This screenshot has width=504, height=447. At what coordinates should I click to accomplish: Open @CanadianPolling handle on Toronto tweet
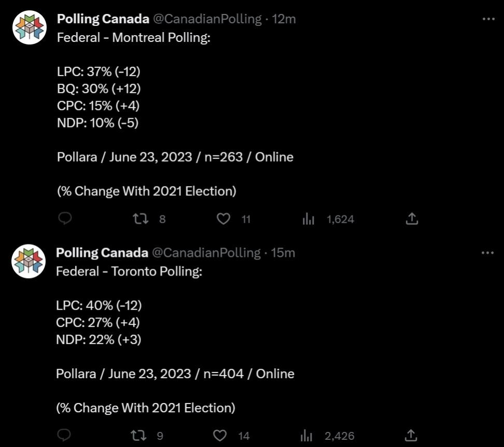(x=206, y=253)
